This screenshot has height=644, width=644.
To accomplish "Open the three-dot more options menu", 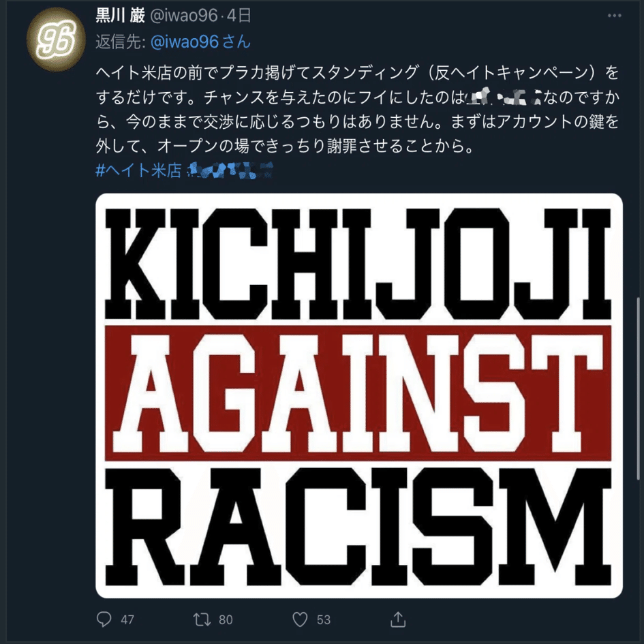I will pos(614,16).
